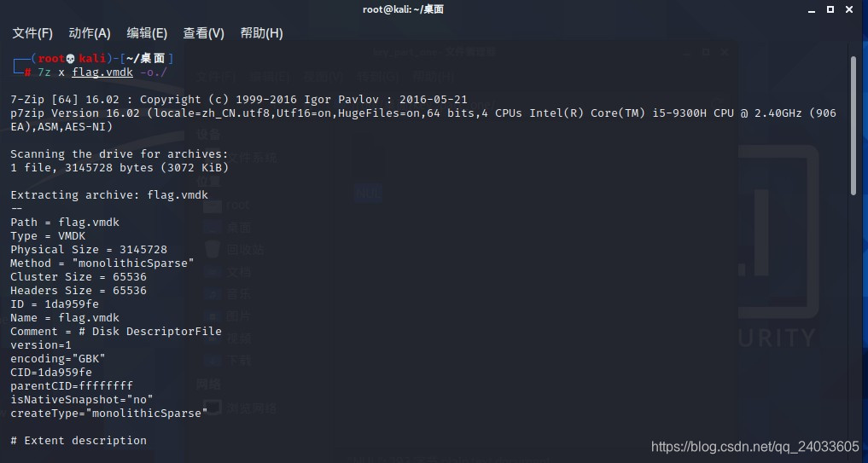868x463 pixels.
Task: Click the 'Path = flag.vmdk' line
Action: click(65, 223)
